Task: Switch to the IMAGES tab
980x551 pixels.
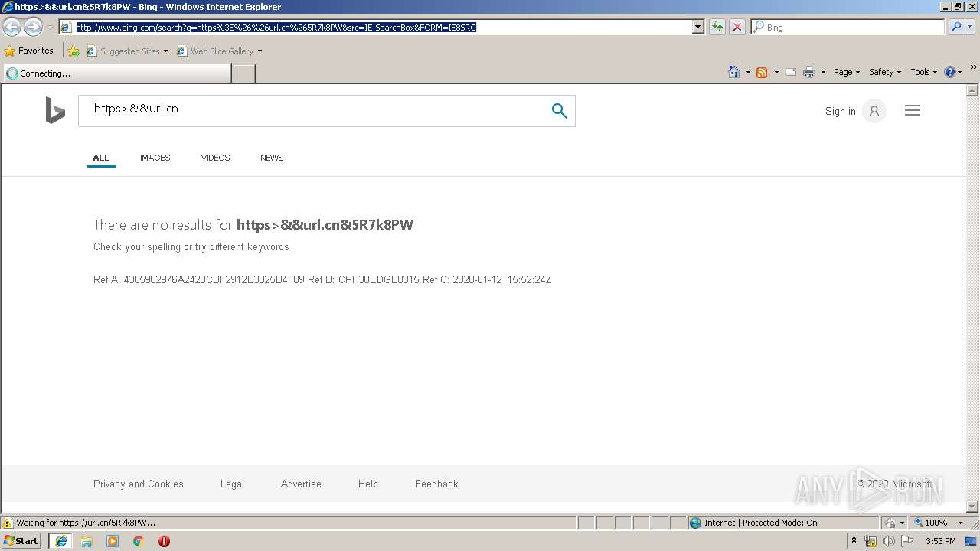Action: pos(155,158)
